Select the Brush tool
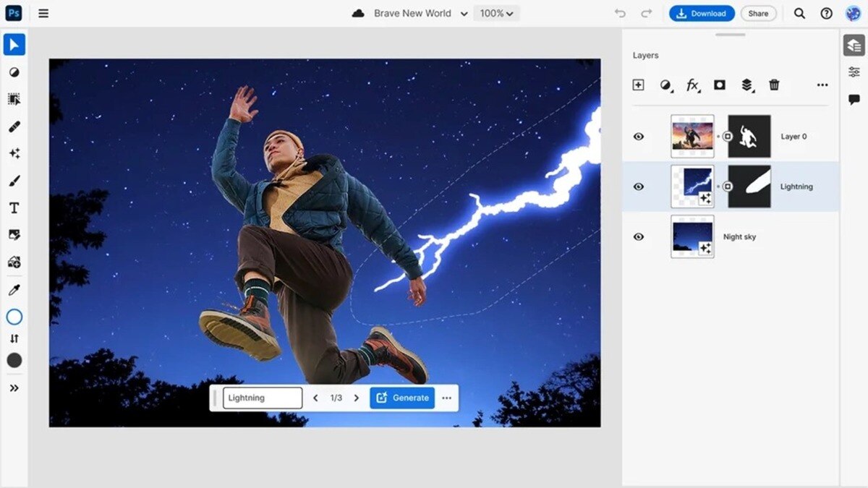 tap(14, 181)
